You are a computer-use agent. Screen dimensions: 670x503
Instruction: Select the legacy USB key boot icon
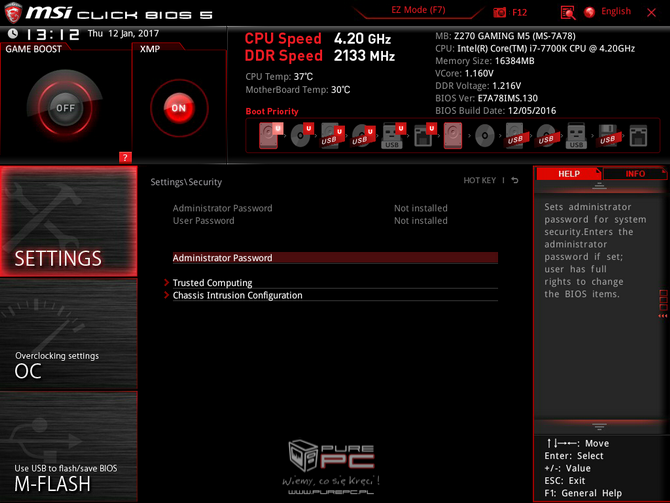[576, 135]
